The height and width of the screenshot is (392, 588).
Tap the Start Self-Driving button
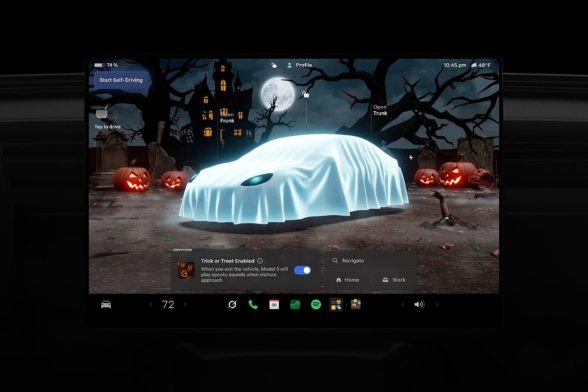click(121, 80)
